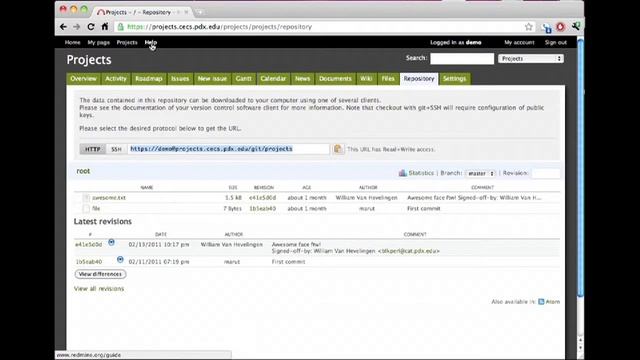Click the blue extension icon beside the star
This screenshot has width=640, height=360.
[546, 28]
